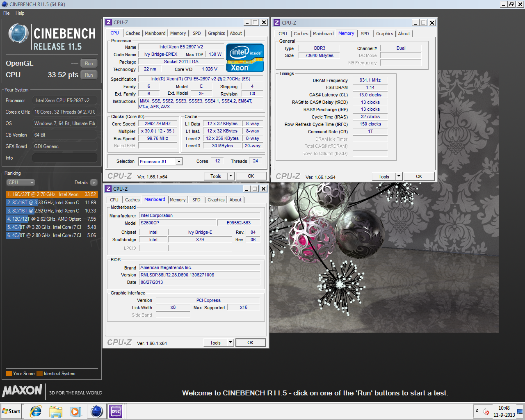Click the CPU score 33.52 pts
Image resolution: width=525 pixels, height=420 pixels.
(63, 75)
